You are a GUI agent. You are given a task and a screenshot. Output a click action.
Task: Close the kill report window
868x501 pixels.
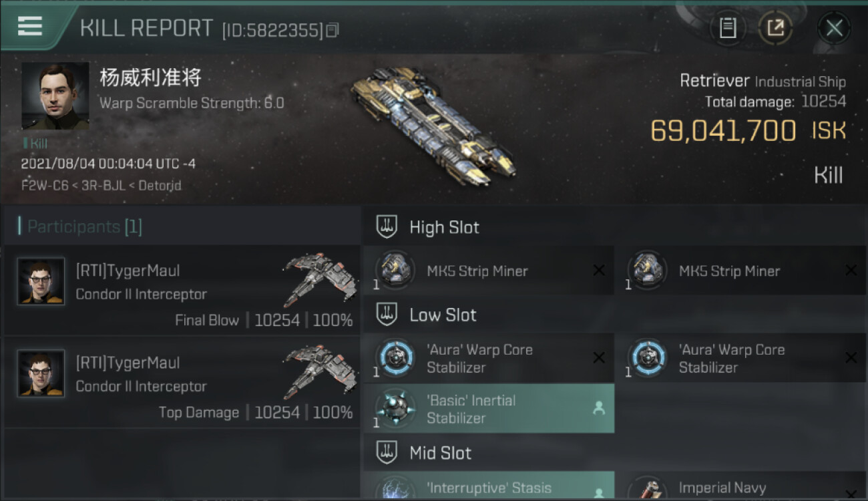tap(834, 28)
